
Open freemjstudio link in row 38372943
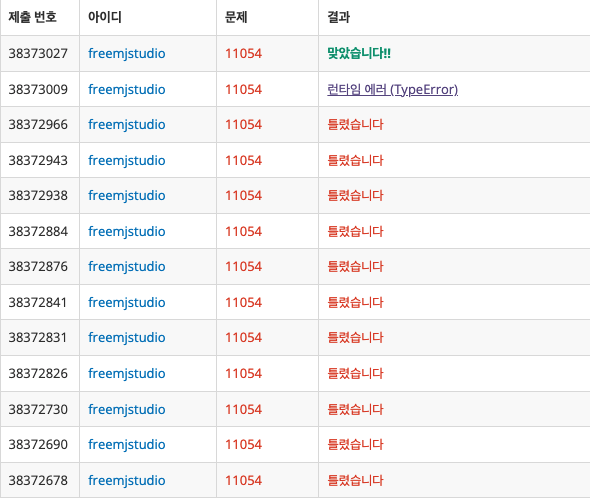click(126, 161)
